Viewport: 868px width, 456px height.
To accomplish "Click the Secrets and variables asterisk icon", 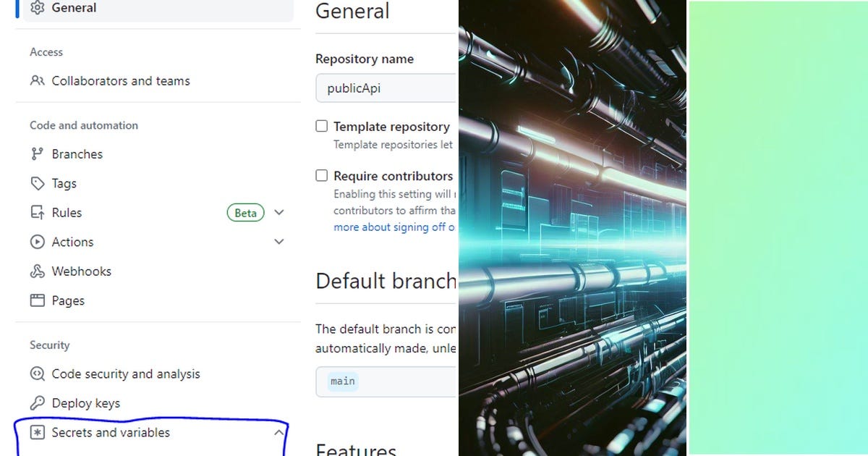I will click(38, 433).
